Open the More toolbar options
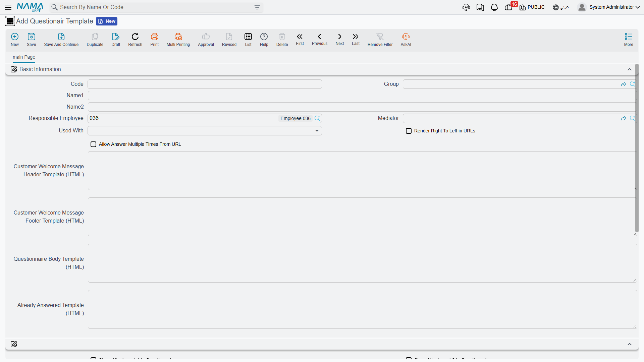The width and height of the screenshot is (644, 362). click(629, 39)
